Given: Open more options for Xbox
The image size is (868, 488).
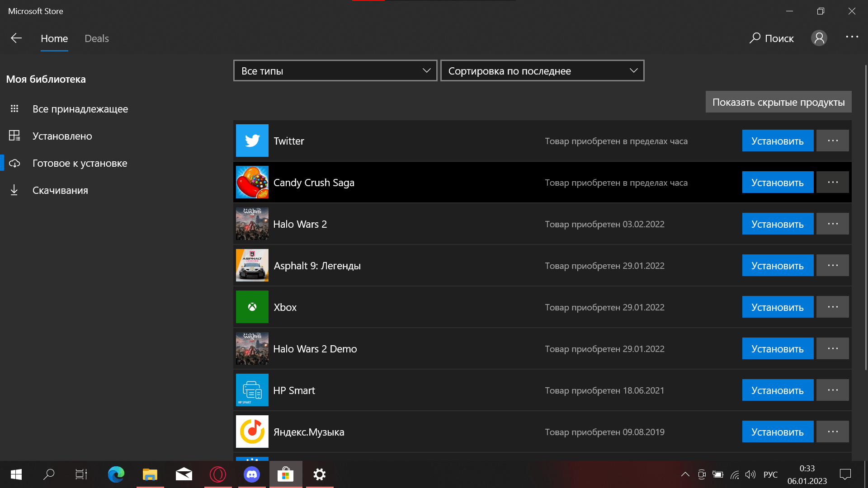Looking at the screenshot, I should tap(833, 307).
